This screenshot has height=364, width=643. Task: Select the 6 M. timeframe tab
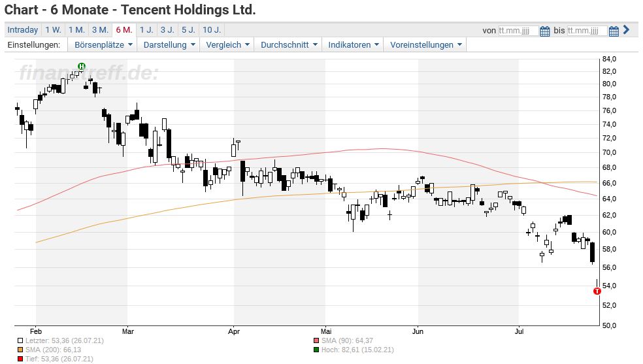tap(124, 30)
